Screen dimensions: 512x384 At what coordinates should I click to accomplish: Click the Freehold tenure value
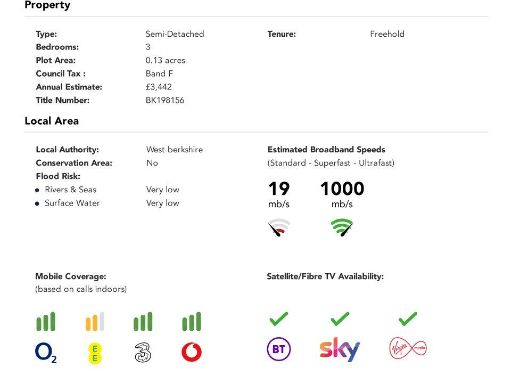387,34
